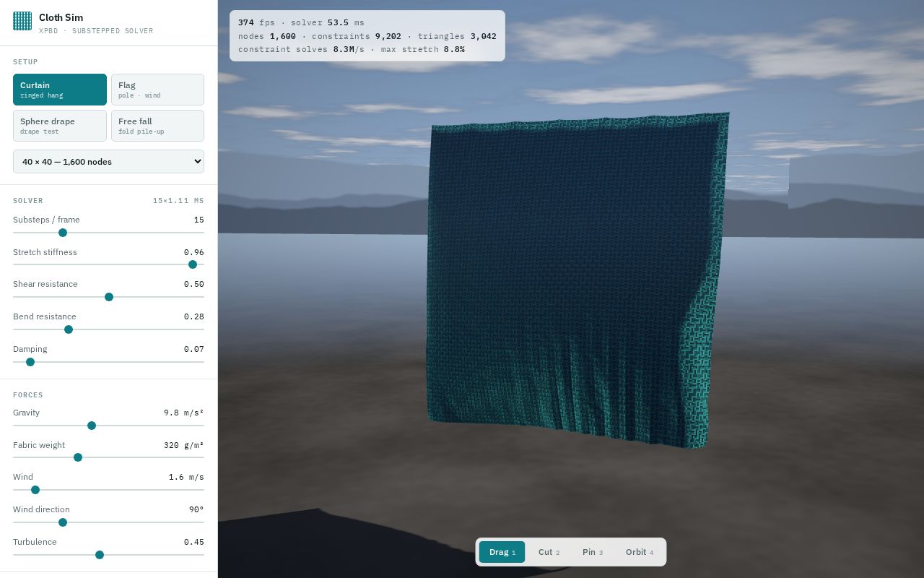Adjust the Bend resistance slider

108,329
